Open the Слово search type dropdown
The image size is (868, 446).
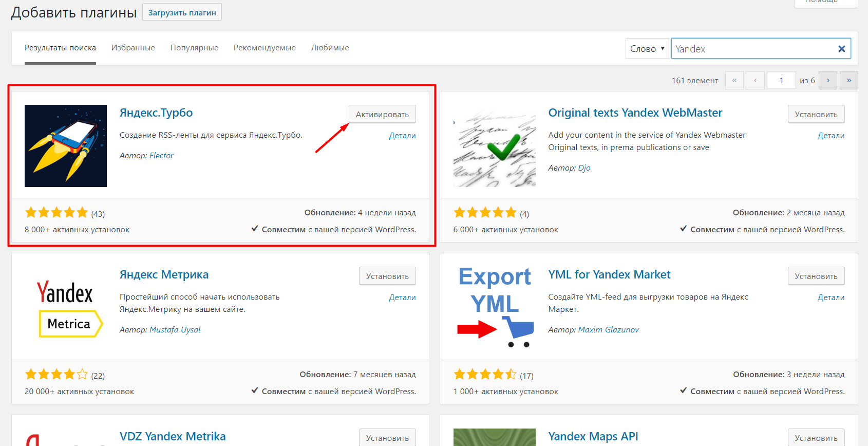(647, 49)
